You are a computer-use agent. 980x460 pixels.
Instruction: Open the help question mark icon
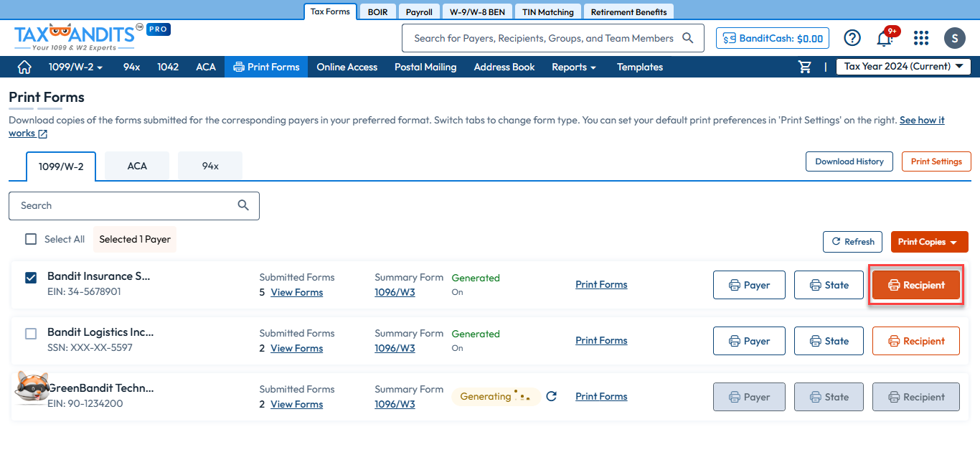pyautogui.click(x=852, y=38)
